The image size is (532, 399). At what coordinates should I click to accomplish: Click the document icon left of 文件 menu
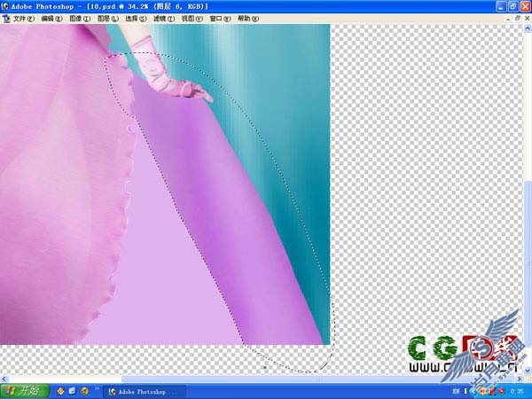(x=6, y=19)
